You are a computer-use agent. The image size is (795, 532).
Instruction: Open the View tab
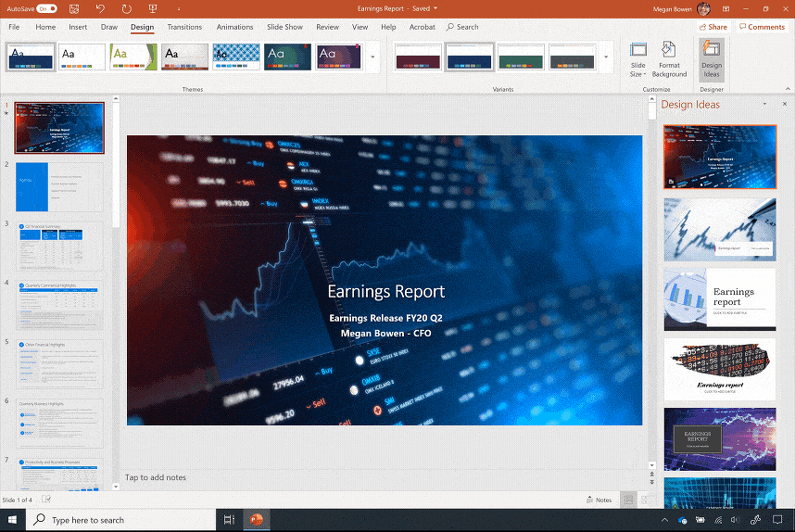coord(360,27)
